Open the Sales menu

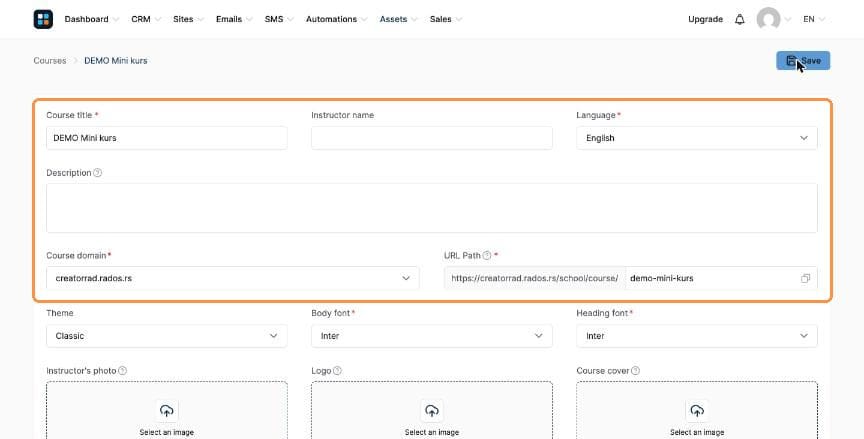pos(445,19)
